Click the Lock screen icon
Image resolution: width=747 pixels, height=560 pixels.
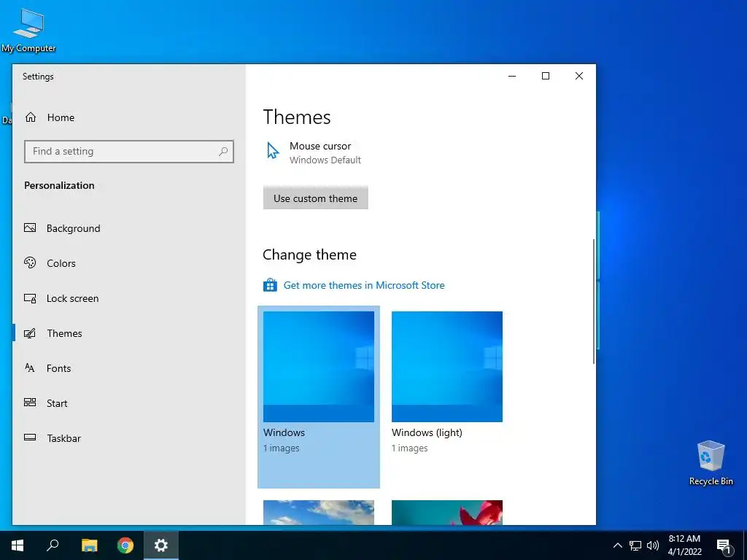(x=30, y=298)
